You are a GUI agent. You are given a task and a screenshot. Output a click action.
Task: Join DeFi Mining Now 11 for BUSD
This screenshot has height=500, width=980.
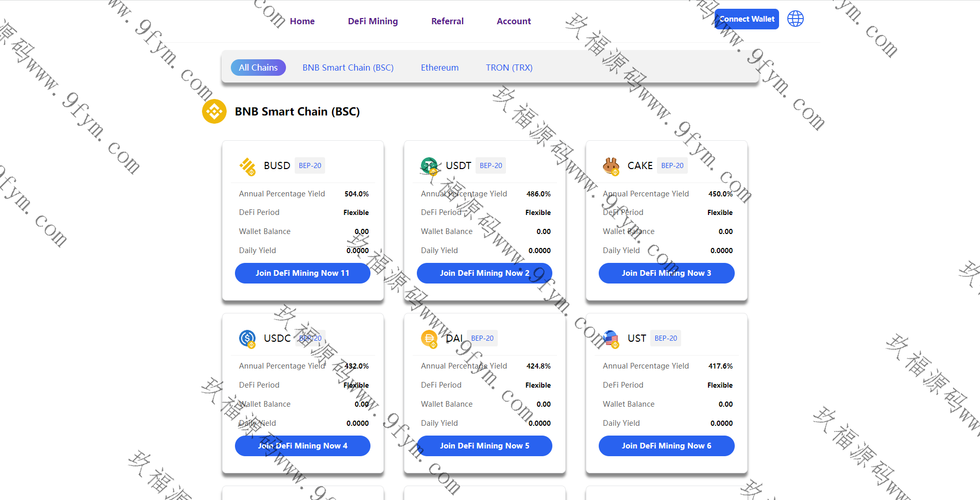point(302,273)
